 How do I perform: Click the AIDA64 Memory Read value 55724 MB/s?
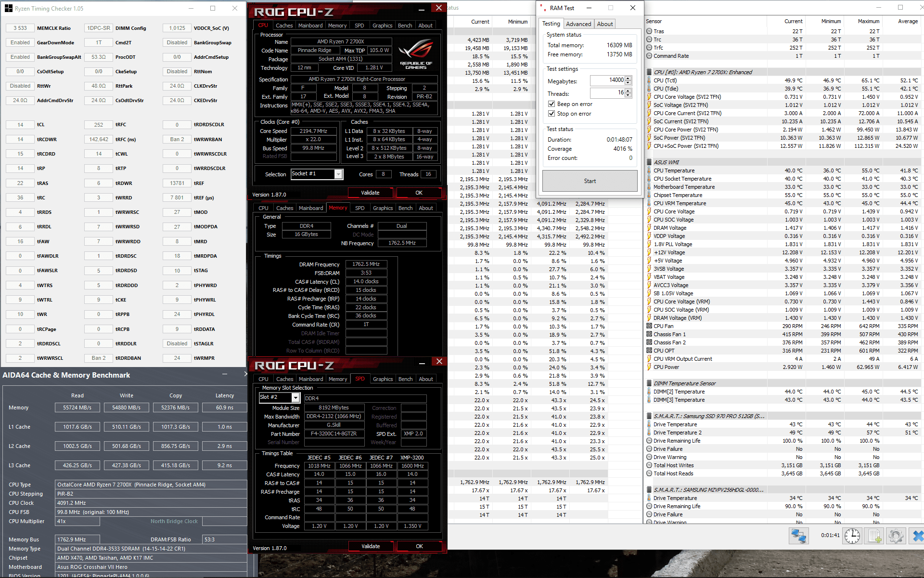77,407
